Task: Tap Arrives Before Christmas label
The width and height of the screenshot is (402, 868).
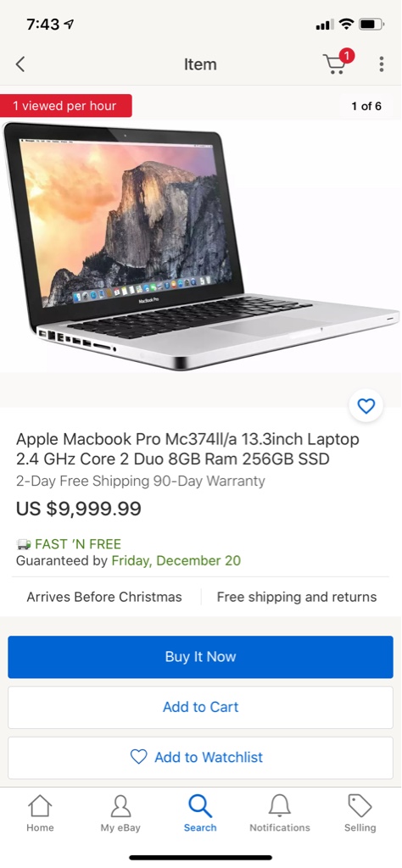Action: [104, 598]
